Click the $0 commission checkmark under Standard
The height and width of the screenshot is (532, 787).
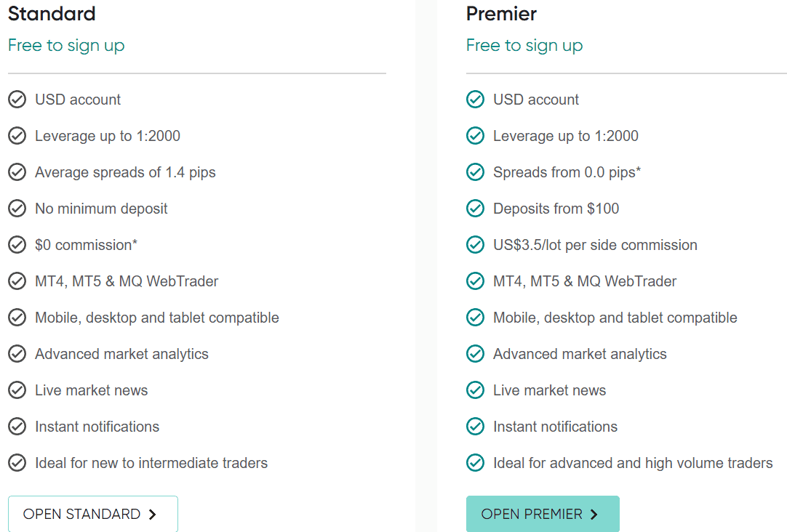[x=17, y=244]
